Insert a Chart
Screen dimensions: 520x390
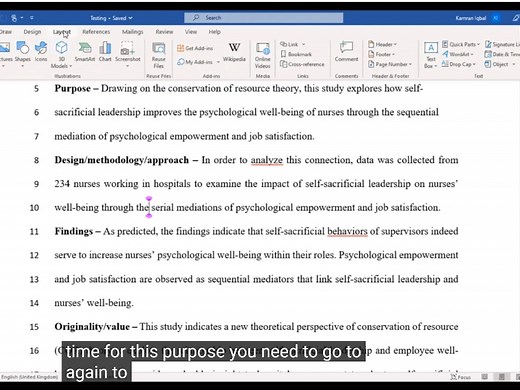pos(105,52)
